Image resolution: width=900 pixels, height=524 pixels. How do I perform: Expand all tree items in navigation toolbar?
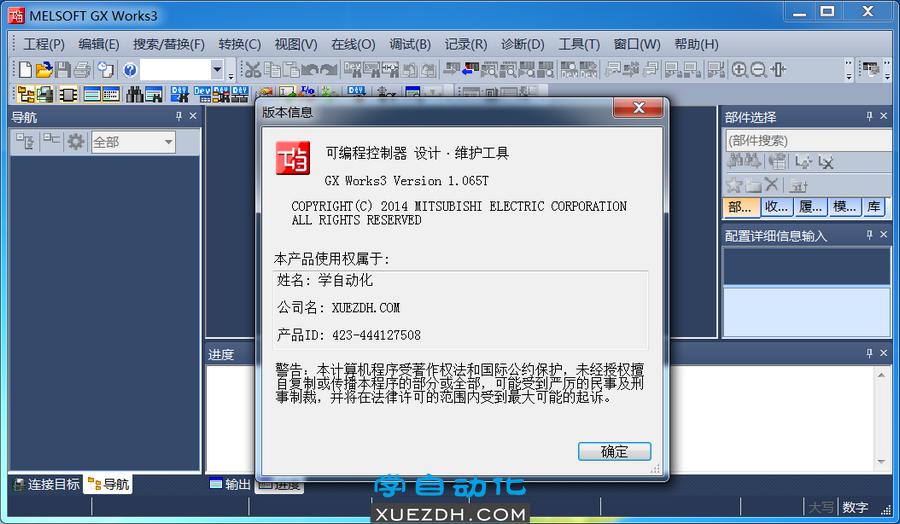point(25,142)
